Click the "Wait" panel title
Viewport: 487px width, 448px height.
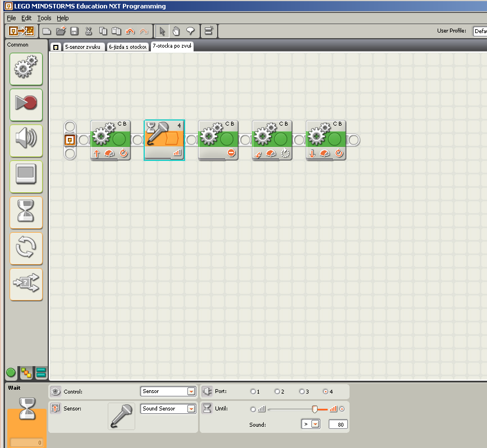(x=14, y=388)
